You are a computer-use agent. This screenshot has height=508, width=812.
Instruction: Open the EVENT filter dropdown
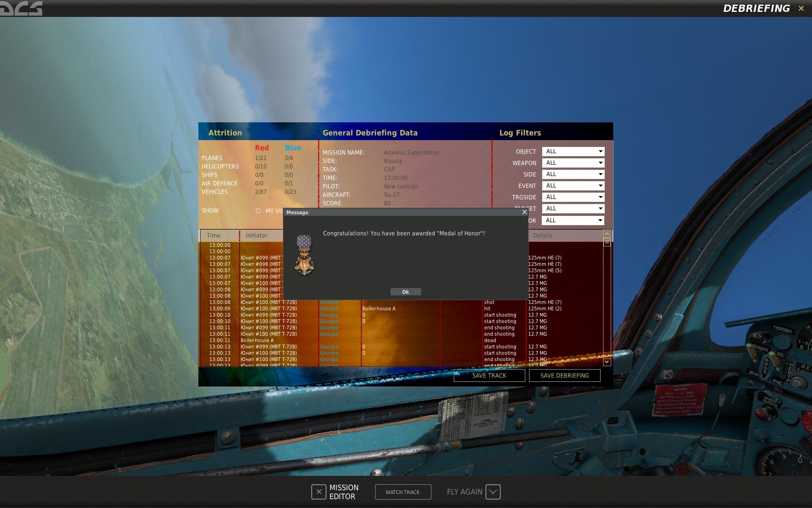point(573,186)
